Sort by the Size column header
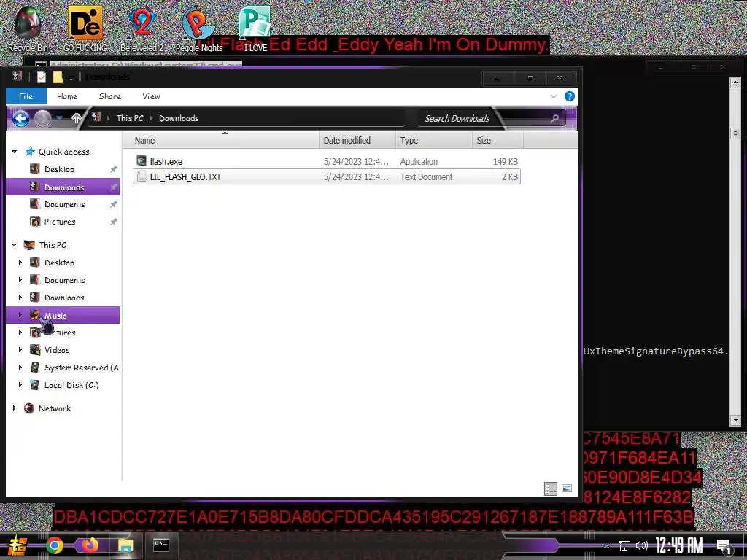 pos(498,141)
